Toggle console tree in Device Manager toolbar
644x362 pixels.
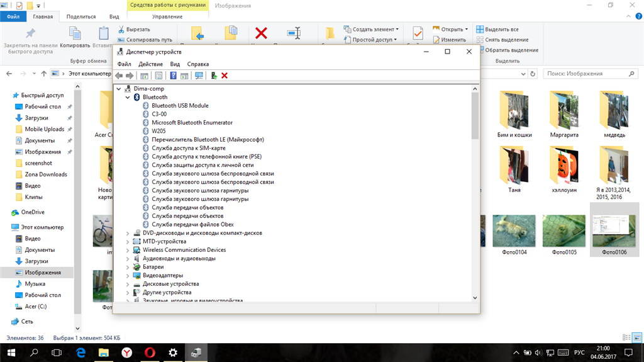[x=144, y=76]
